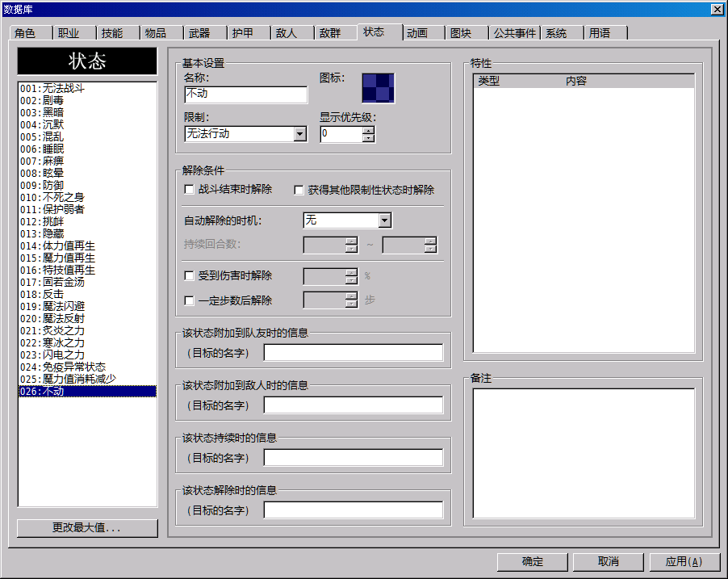
Task: Switch to the 物品 tab
Action: (x=161, y=33)
